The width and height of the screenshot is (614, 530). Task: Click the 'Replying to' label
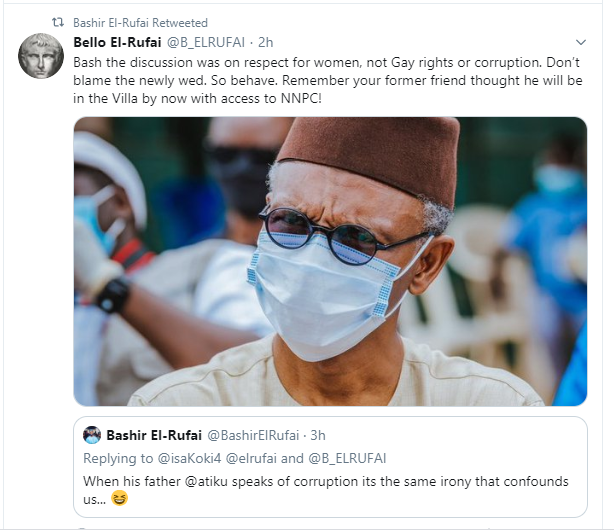pos(118,458)
